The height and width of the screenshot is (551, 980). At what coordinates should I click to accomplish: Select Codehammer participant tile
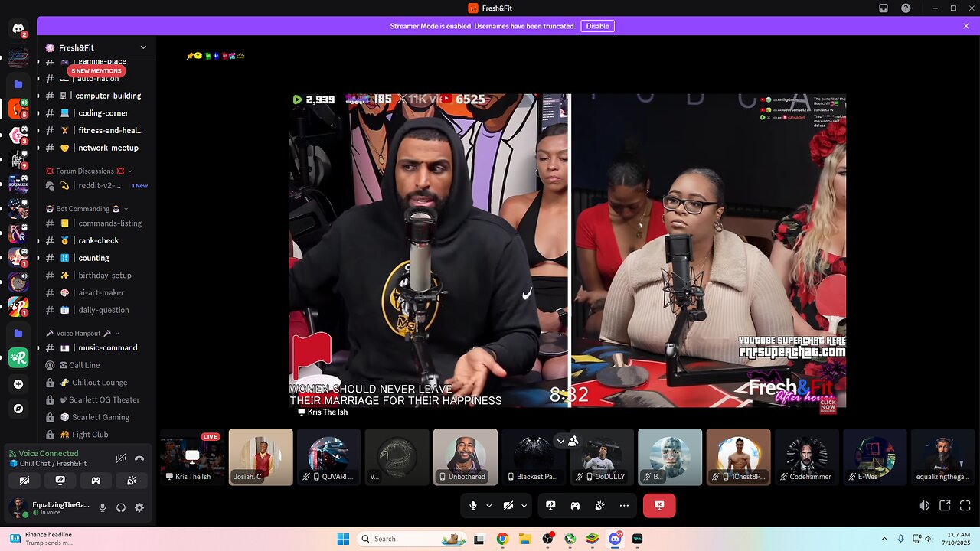point(807,457)
